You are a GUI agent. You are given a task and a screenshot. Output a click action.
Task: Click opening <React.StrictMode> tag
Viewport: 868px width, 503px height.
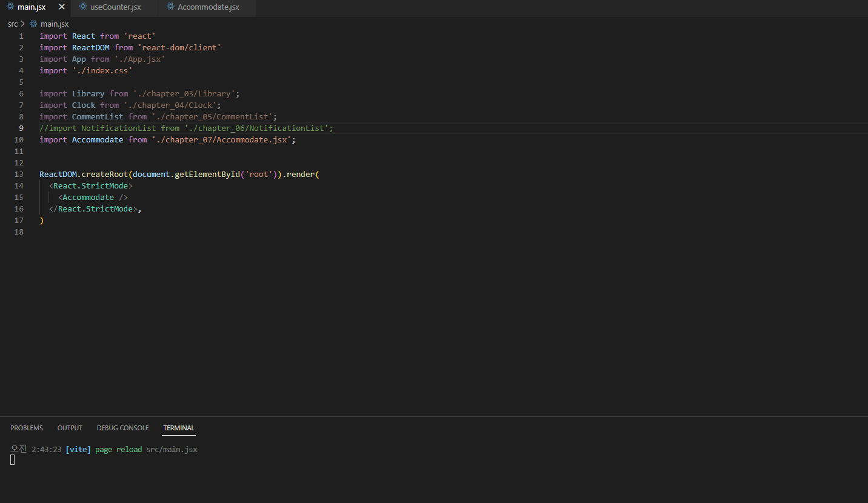(x=91, y=186)
